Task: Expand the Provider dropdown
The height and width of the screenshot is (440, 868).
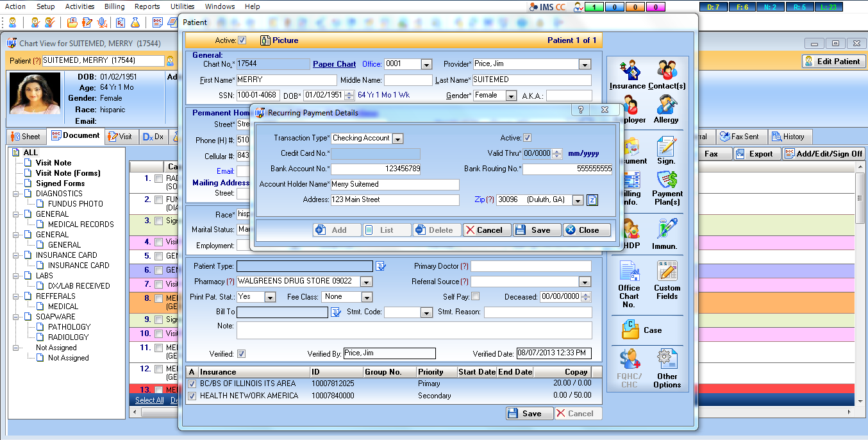Action: coord(584,65)
